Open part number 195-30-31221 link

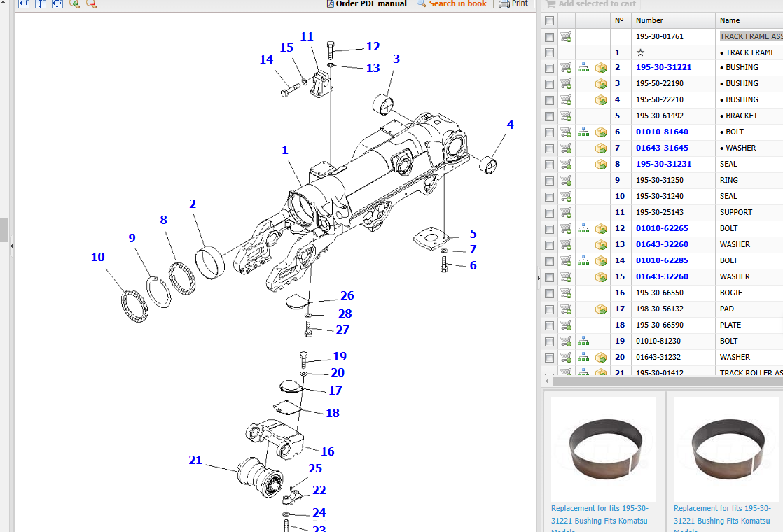[663, 67]
